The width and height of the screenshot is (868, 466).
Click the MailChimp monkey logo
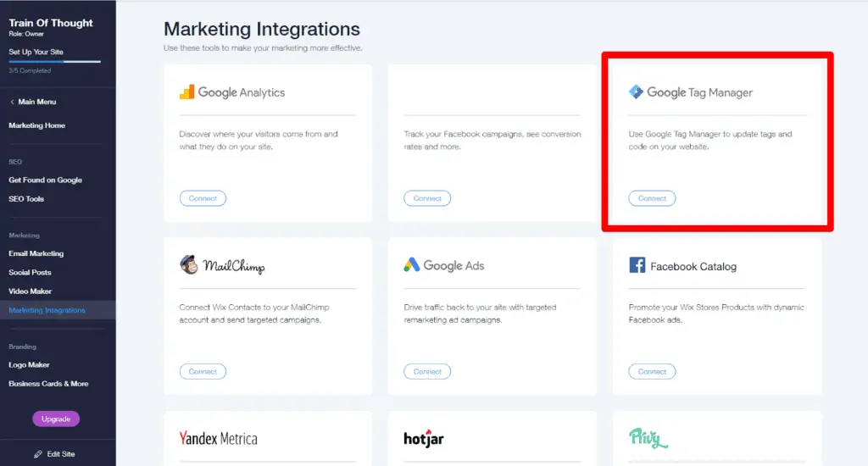pyautogui.click(x=189, y=265)
